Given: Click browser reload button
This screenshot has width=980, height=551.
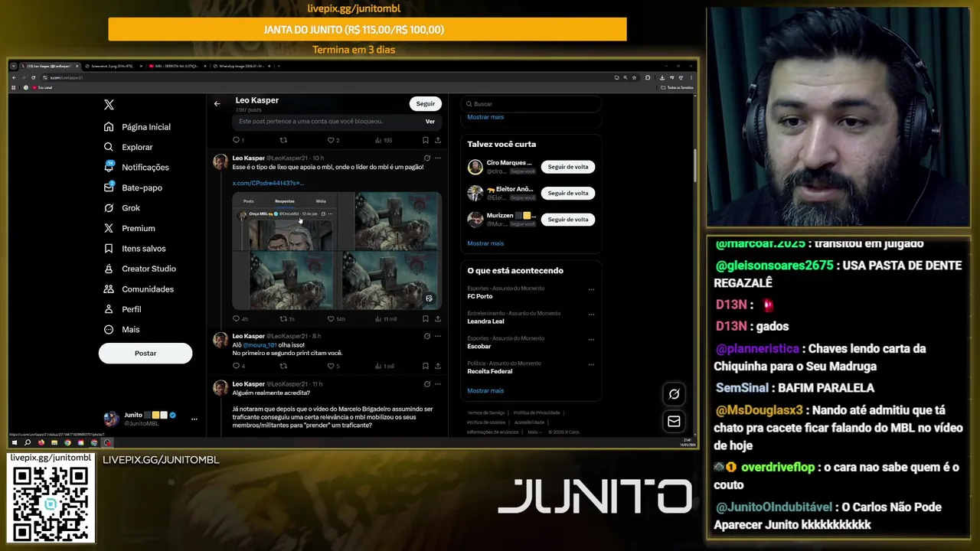Looking at the screenshot, I should coord(33,77).
